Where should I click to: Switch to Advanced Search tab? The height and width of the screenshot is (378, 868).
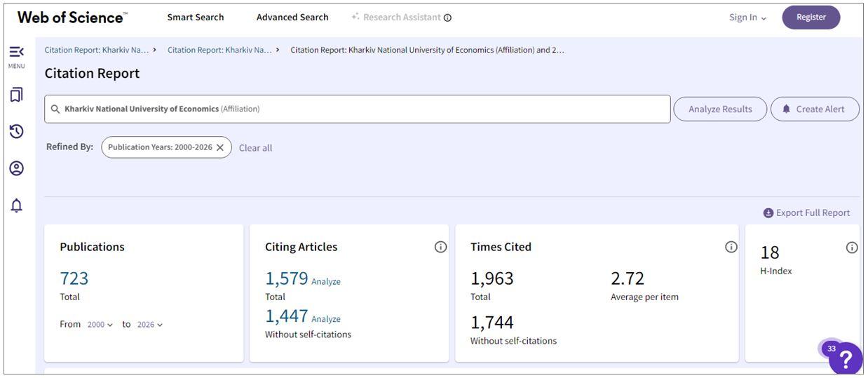[x=292, y=18]
